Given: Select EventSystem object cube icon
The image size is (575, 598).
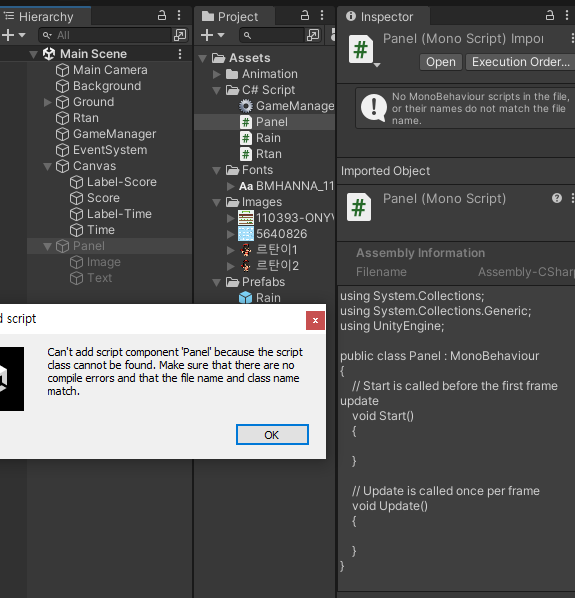Looking at the screenshot, I should [62, 150].
